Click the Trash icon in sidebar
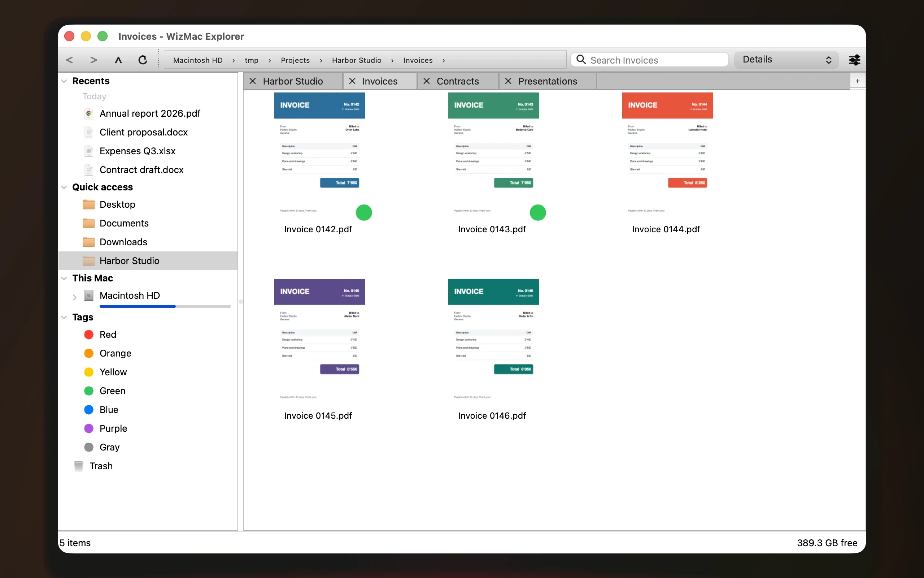This screenshot has height=578, width=924. [79, 466]
